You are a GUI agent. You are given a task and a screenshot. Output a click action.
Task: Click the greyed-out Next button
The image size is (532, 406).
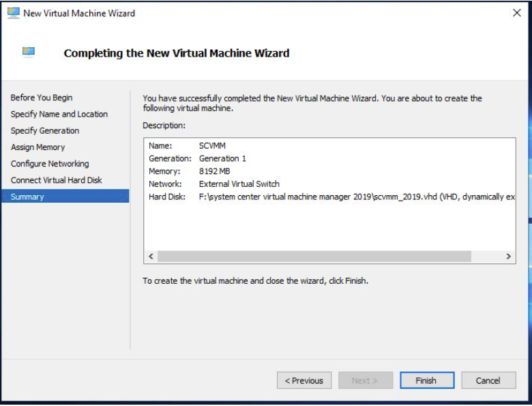point(366,380)
